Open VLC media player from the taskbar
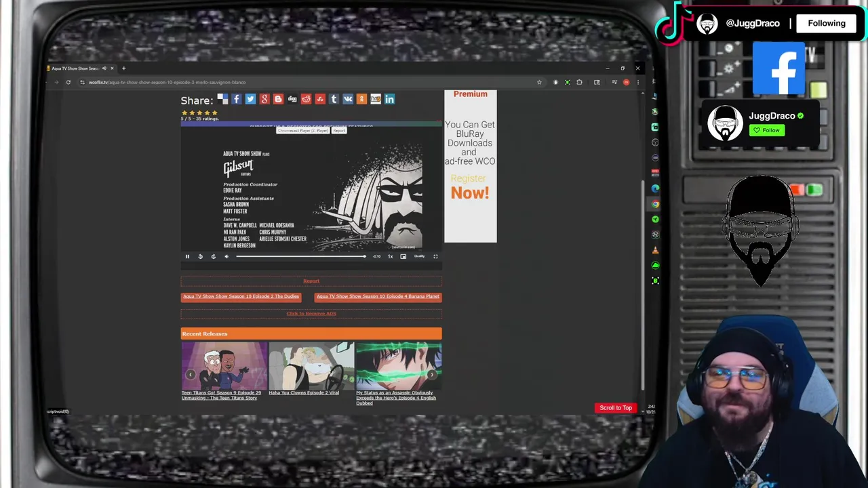Image resolution: width=868 pixels, height=488 pixels. click(x=655, y=250)
